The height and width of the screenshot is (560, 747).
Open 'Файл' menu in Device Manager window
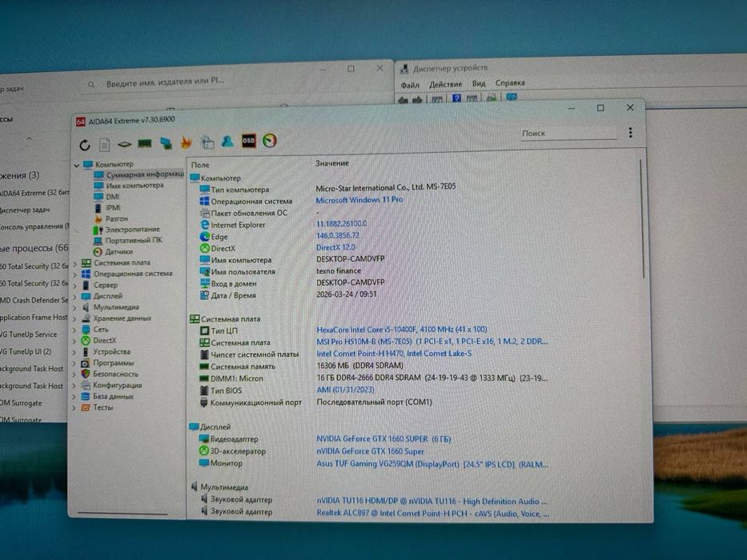coord(410,85)
